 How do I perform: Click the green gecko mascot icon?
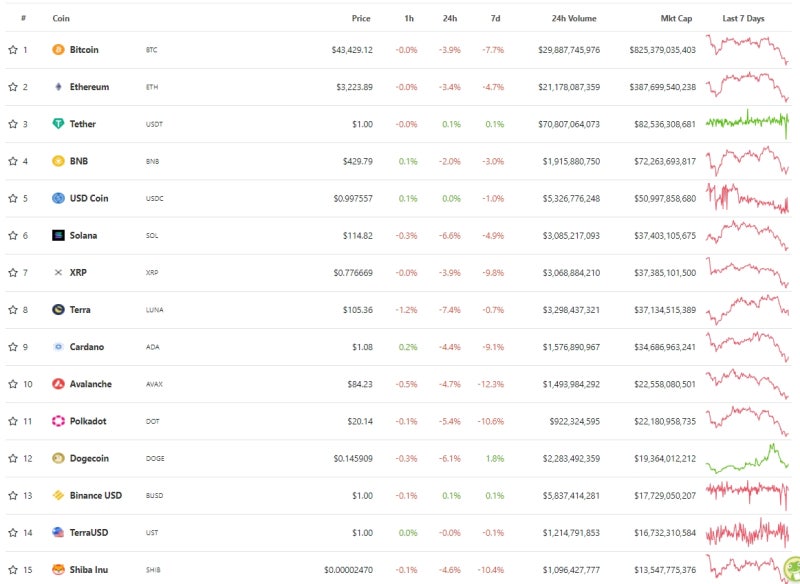click(x=792, y=568)
